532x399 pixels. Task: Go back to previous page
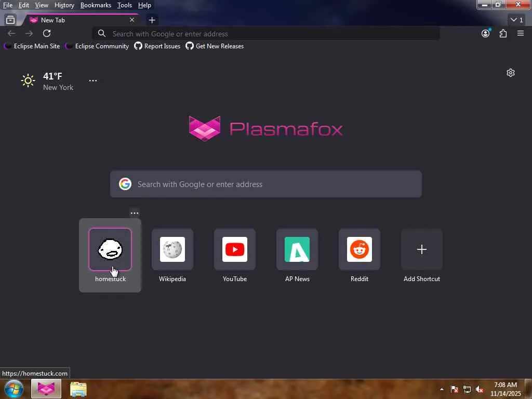tap(11, 33)
